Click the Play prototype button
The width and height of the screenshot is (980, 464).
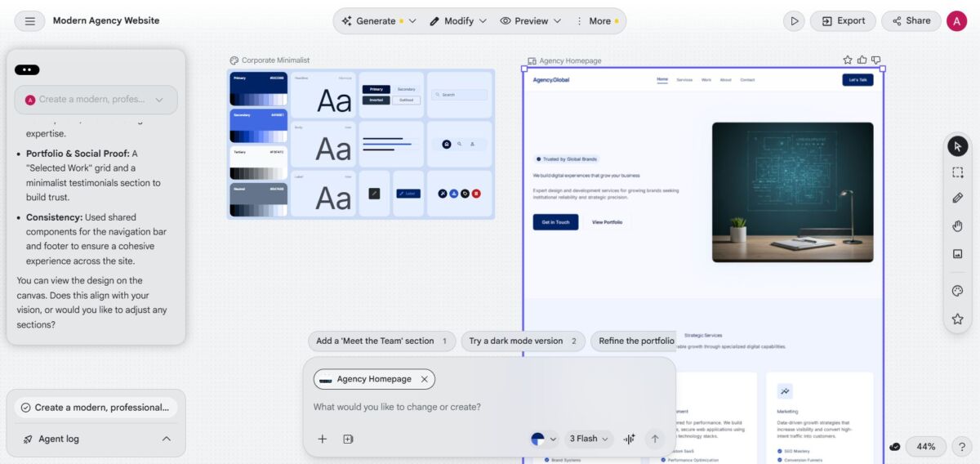click(x=794, y=21)
